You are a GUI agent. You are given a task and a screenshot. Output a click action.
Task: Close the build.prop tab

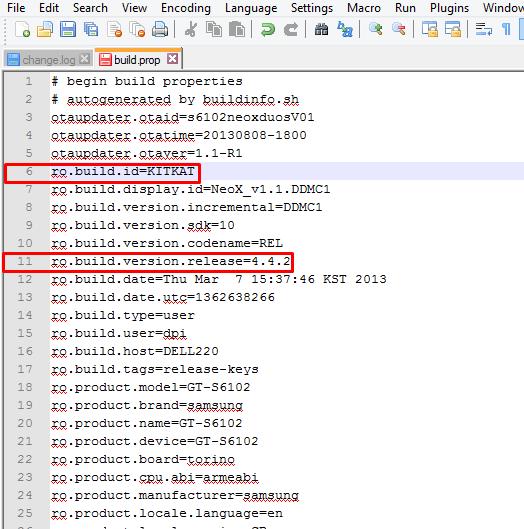(173, 59)
